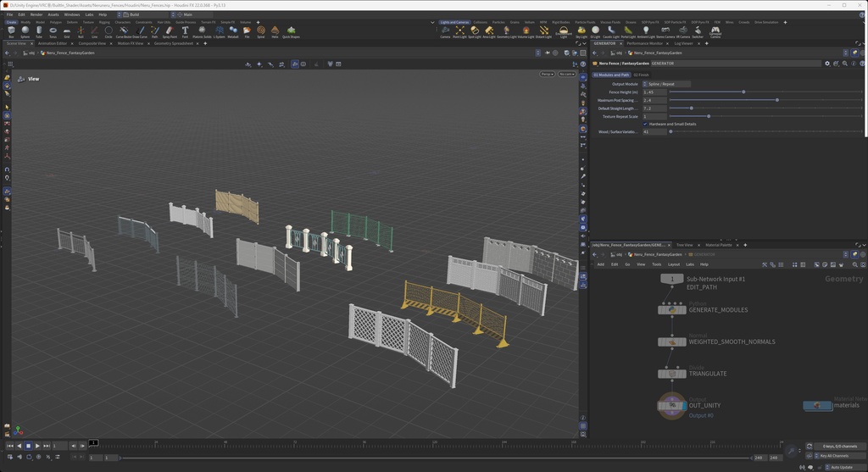Image resolution: width=868 pixels, height=472 pixels.
Task: Select the Sphere shelf tool
Action: (25, 32)
